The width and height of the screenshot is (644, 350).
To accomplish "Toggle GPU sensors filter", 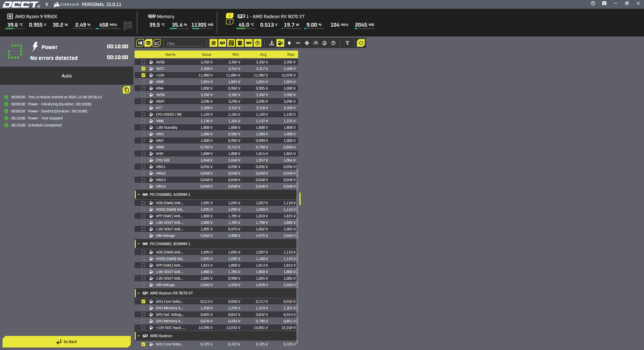I will click(222, 43).
